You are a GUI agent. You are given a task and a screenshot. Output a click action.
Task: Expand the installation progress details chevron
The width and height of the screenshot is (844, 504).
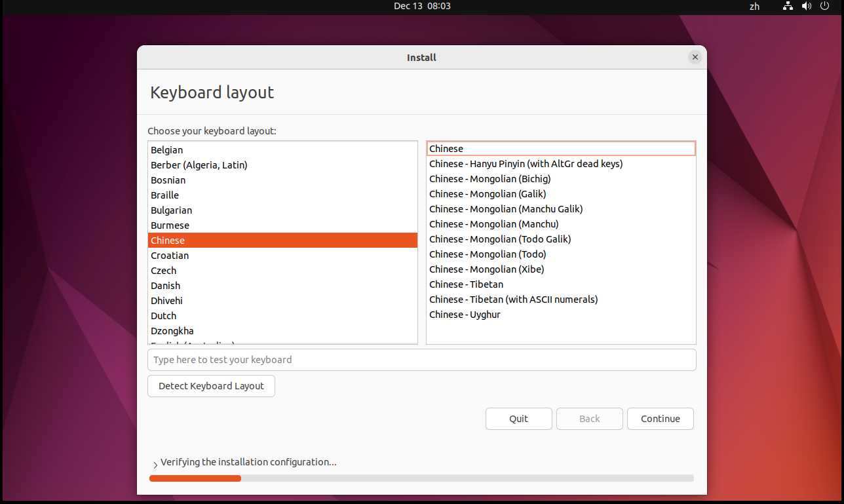tap(155, 464)
